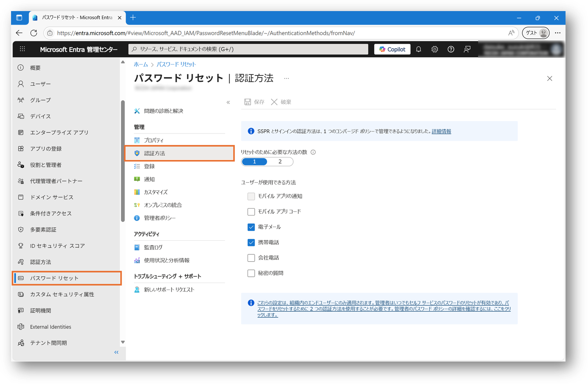Check the 会社電話 checkbox

251,258
